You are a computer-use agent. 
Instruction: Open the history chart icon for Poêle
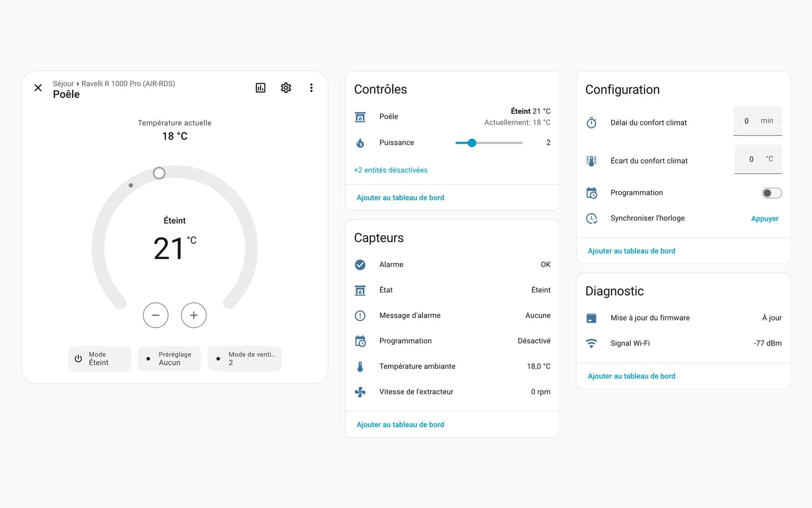pos(260,88)
